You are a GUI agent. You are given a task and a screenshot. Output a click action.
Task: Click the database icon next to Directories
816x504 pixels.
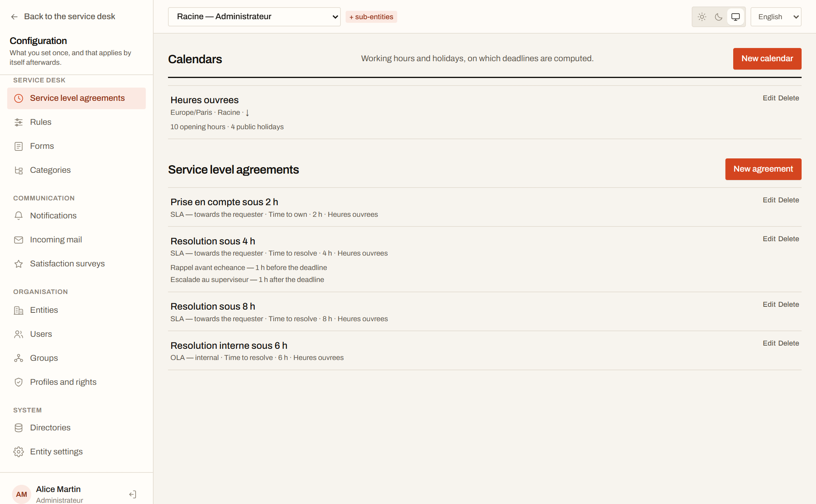19,428
